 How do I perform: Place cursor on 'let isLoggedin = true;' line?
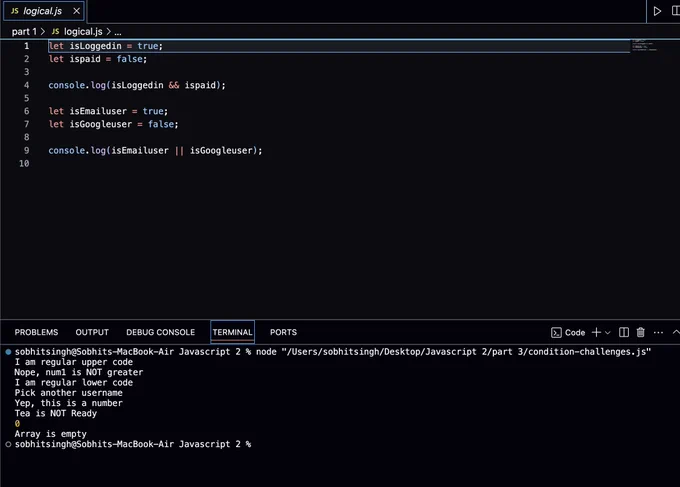105,46
